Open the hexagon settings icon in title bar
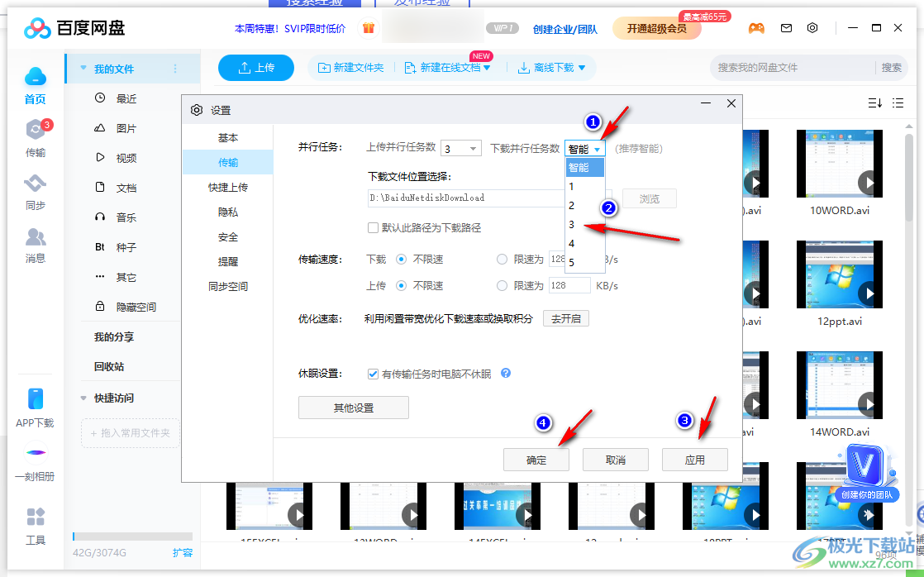This screenshot has height=577, width=924. (x=812, y=28)
